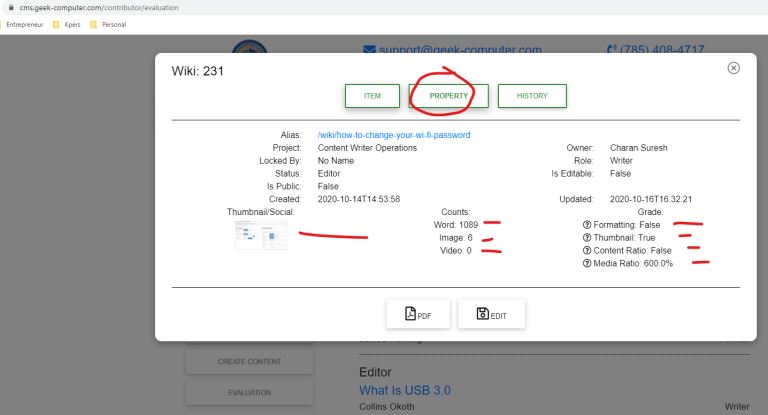Open the Kpers bookmark folder
Viewport: 768px width, 415px height.
point(67,24)
